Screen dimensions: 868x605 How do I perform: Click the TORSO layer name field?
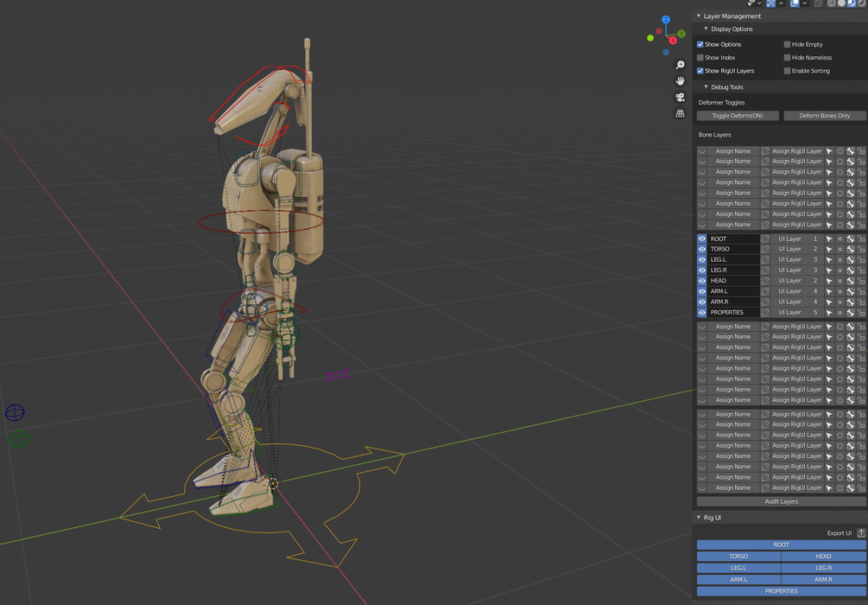coord(733,249)
